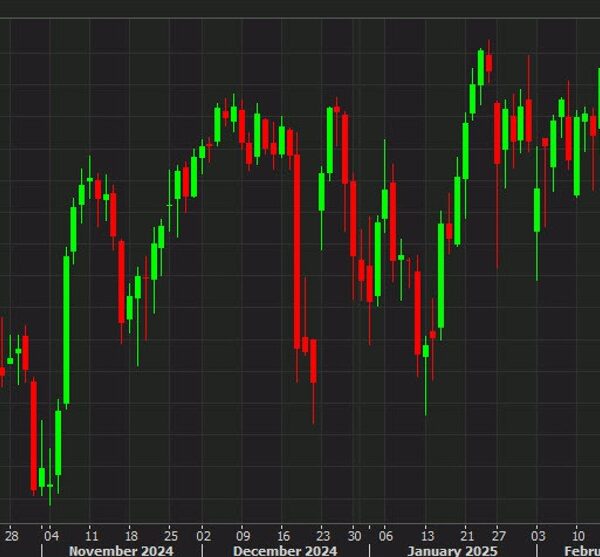The height and width of the screenshot is (557, 600).
Task: Click the 23 date tick on the axis
Action: pos(323,534)
